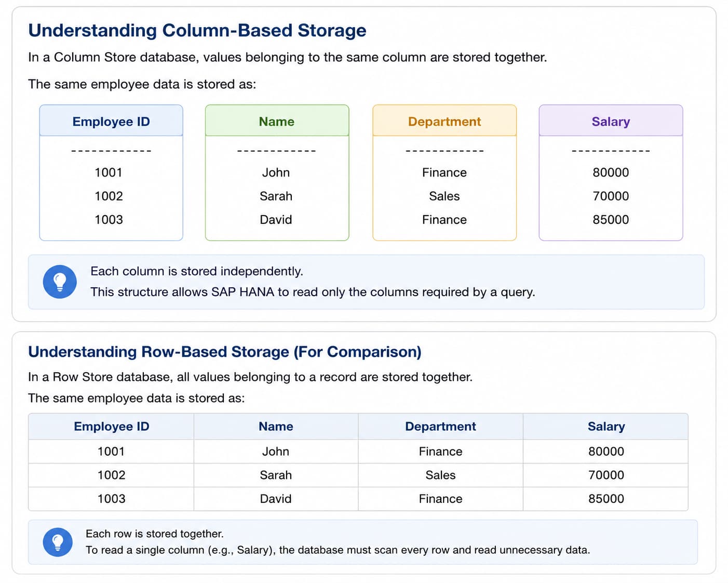Viewport: 728px width, 583px height.
Task: Click the 85000 cell in the row table
Action: pos(606,499)
